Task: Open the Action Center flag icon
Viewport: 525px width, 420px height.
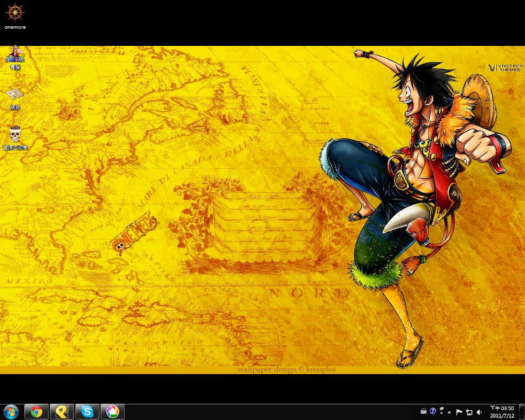Action: point(459,411)
